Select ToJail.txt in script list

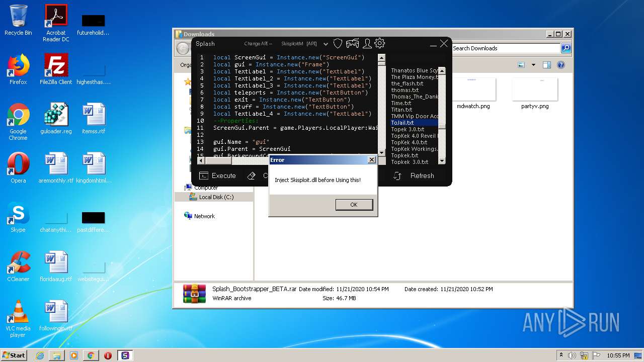tap(415, 123)
